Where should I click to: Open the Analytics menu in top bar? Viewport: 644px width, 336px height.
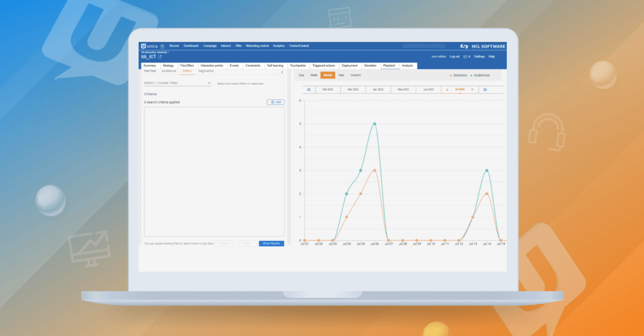coord(279,46)
